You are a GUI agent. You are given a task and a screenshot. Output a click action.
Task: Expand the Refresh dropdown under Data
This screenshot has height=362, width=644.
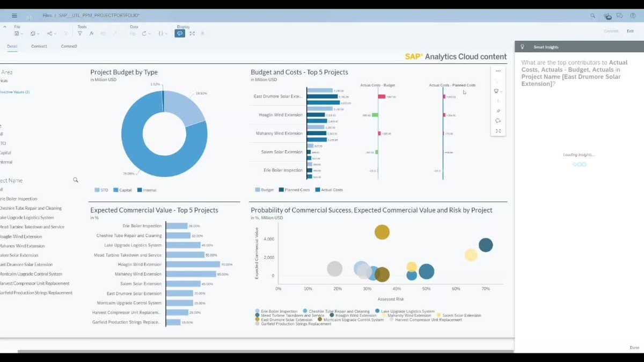pos(145,33)
